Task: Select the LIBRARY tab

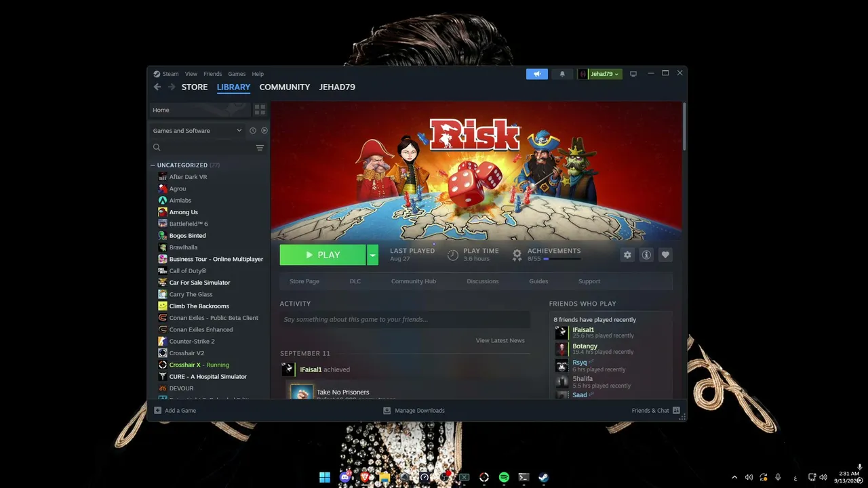Action: point(233,87)
